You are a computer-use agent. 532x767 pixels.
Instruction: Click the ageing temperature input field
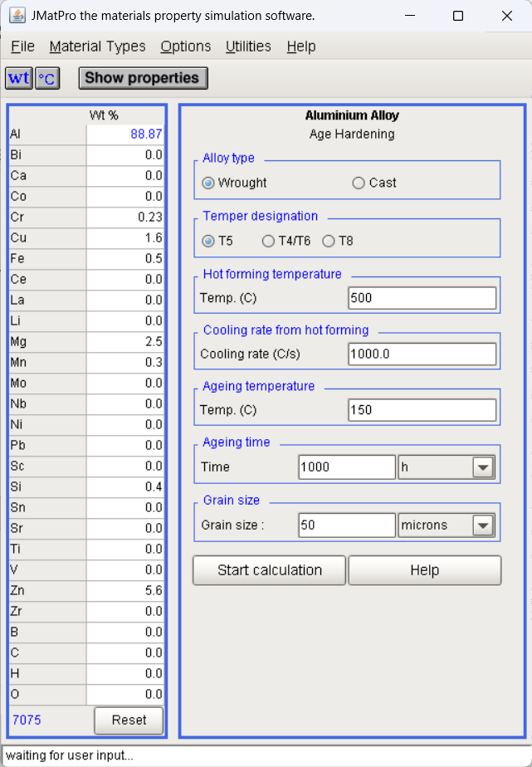[x=422, y=410]
